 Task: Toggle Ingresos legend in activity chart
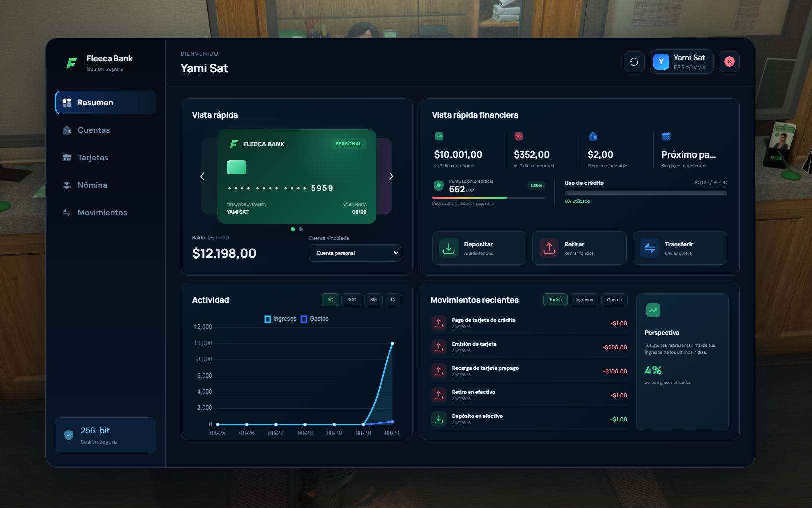(280, 319)
